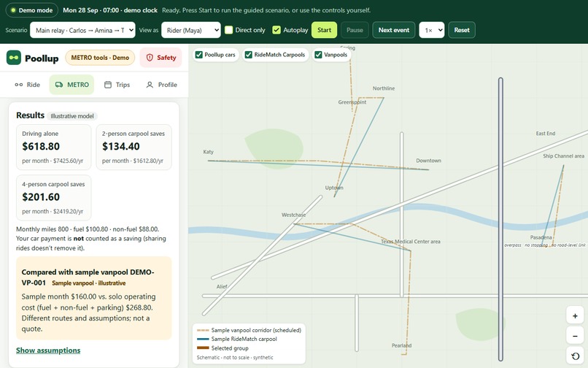Screen dimensions: 588x368
Task: Click the Pasadena map label
Action: (x=541, y=238)
